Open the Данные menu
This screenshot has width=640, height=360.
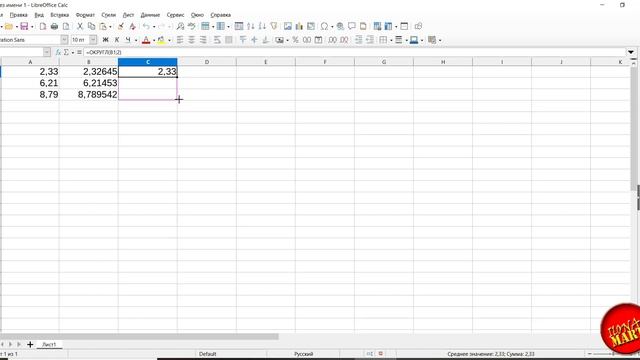pos(150,15)
